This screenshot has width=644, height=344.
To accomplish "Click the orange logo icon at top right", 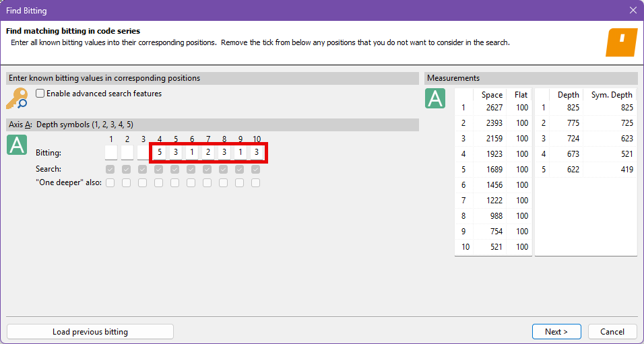I will pos(621,42).
